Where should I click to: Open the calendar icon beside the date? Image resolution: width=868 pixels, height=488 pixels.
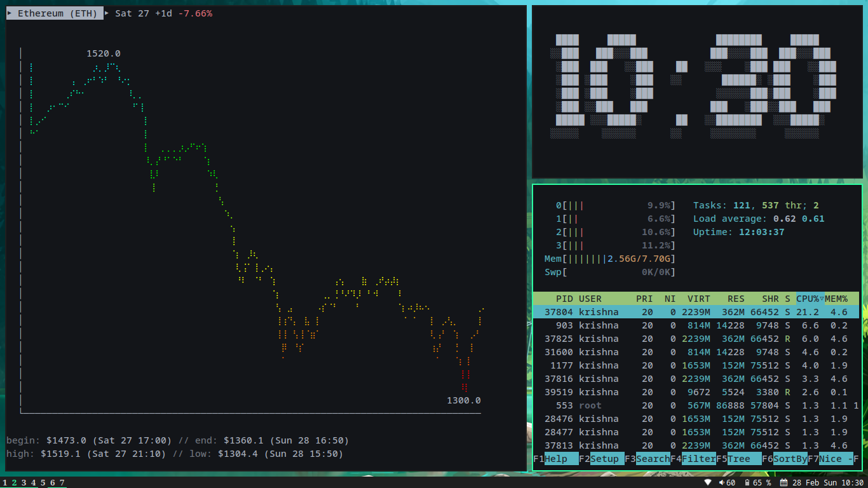tap(783, 483)
